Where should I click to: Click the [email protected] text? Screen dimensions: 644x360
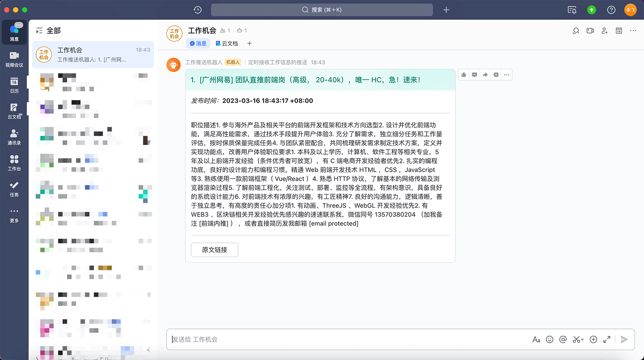[333, 223]
